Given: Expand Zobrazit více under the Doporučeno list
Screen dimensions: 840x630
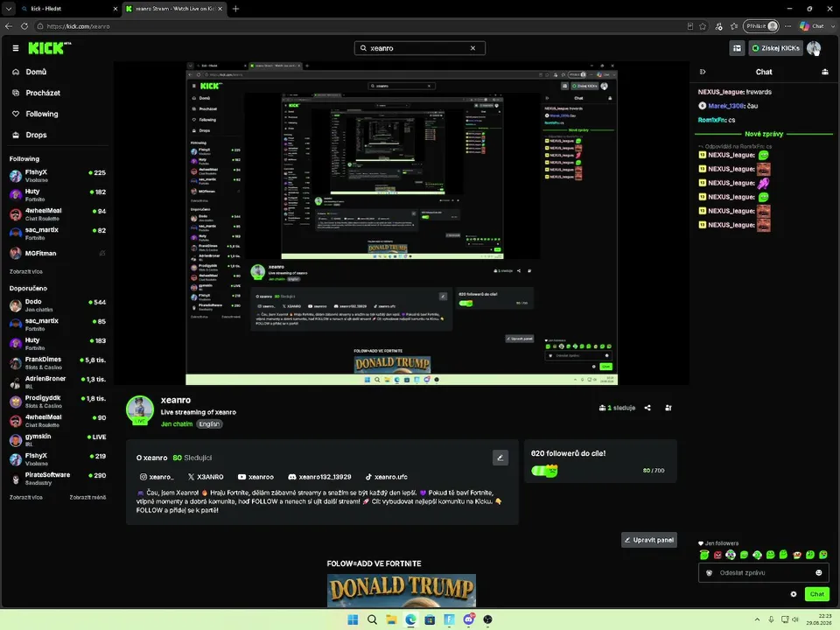Looking at the screenshot, I should [25, 497].
